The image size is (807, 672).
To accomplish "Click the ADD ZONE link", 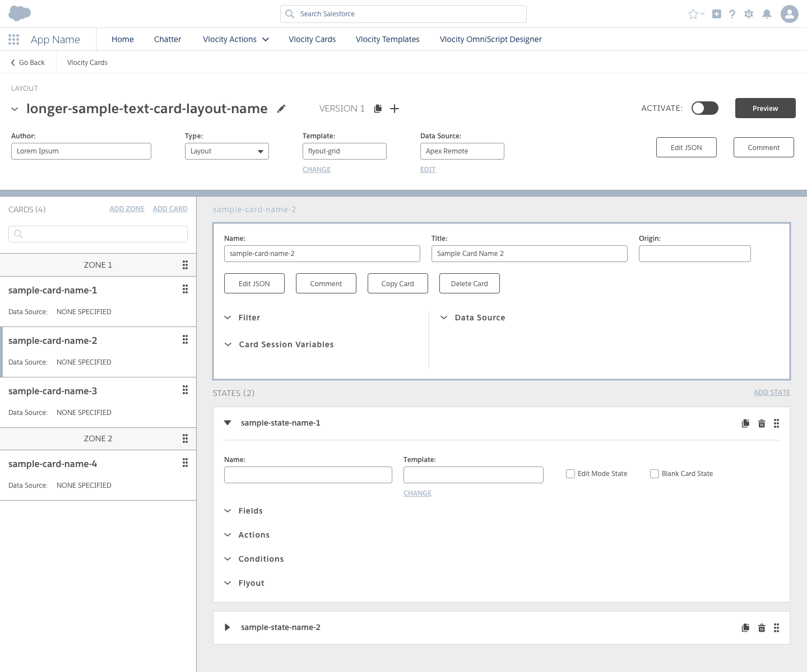I will point(127,209).
